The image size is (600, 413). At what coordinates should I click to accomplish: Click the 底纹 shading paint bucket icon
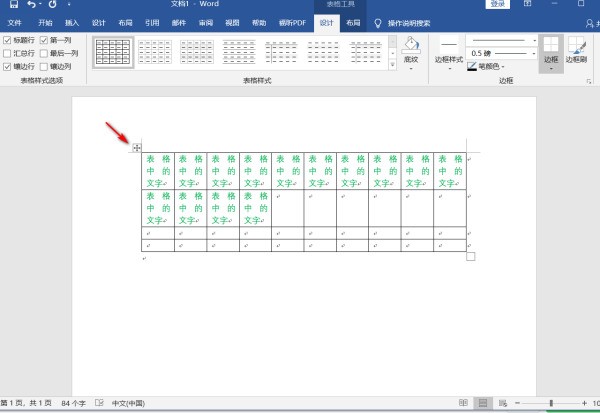[411, 45]
